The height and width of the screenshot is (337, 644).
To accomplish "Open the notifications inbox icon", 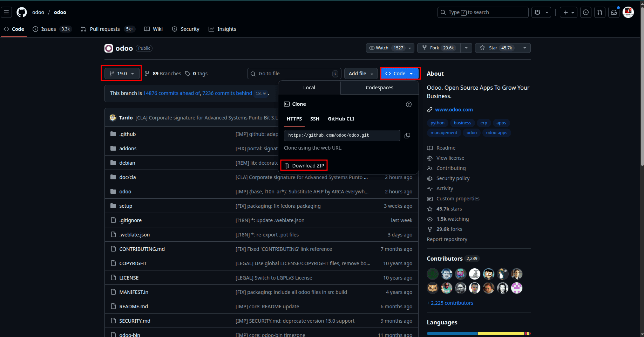I will (x=614, y=12).
